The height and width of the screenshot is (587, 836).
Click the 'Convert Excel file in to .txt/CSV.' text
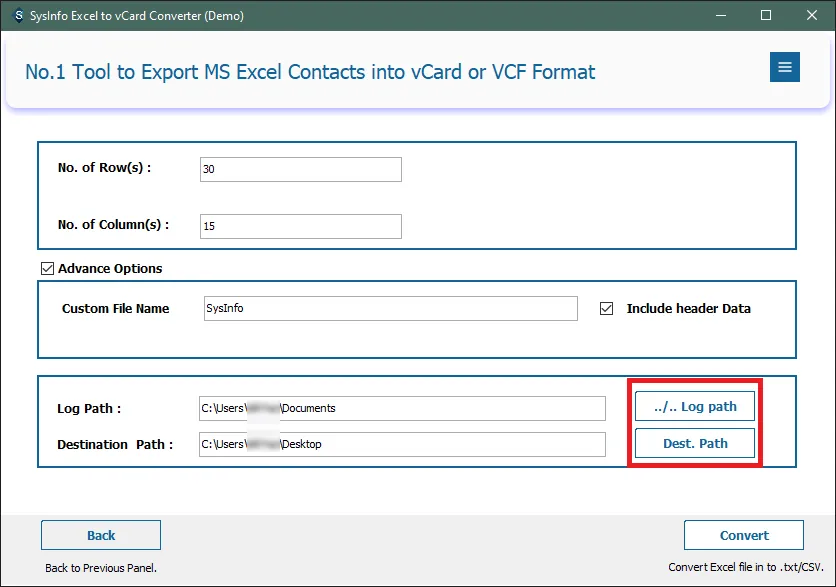point(743,568)
